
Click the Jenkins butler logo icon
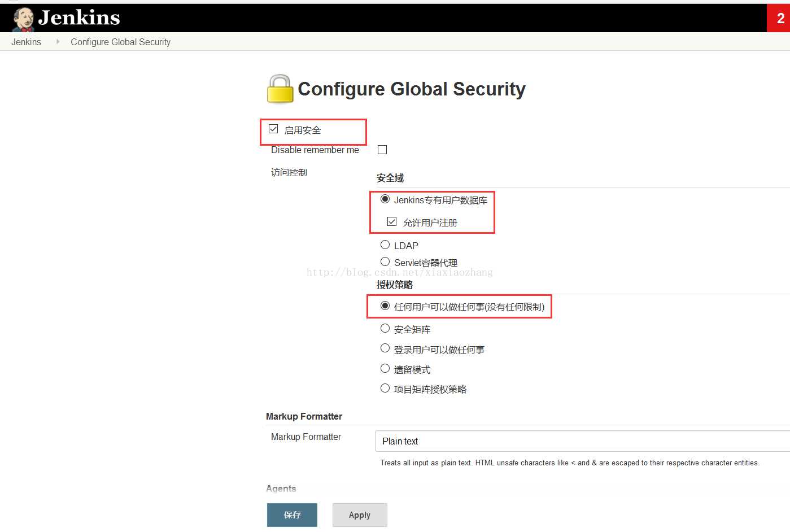coord(24,19)
